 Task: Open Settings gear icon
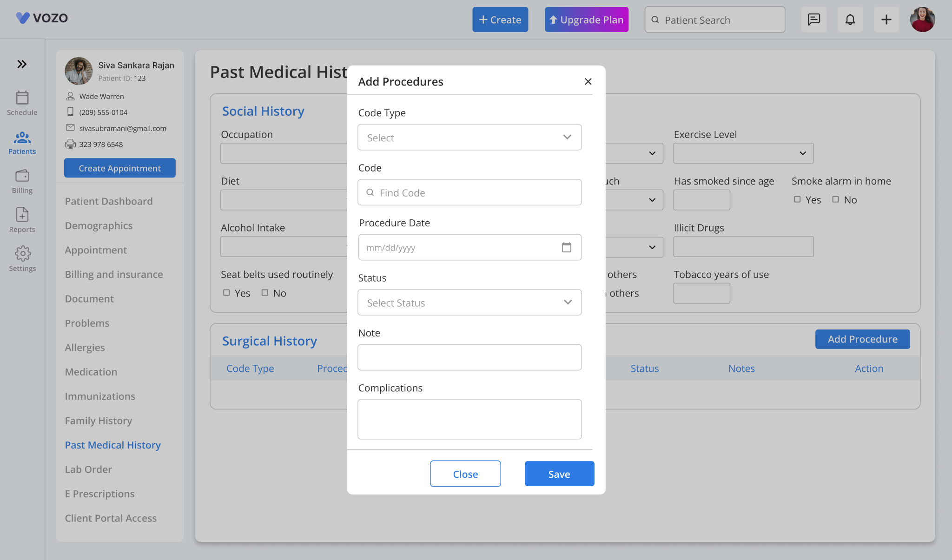coord(22,254)
